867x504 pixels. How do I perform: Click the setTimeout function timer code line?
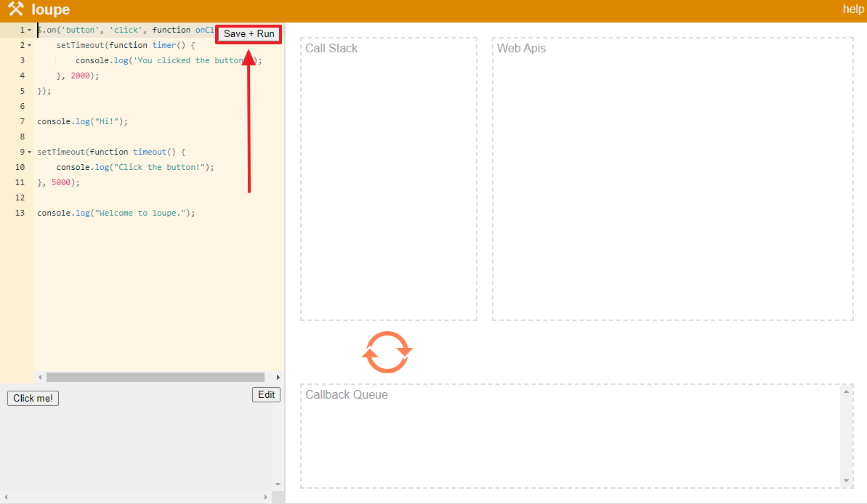(126, 45)
